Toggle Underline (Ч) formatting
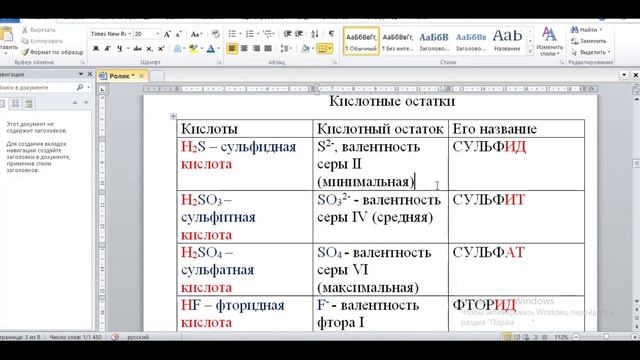Image resolution: width=640 pixels, height=360 pixels. point(119,49)
